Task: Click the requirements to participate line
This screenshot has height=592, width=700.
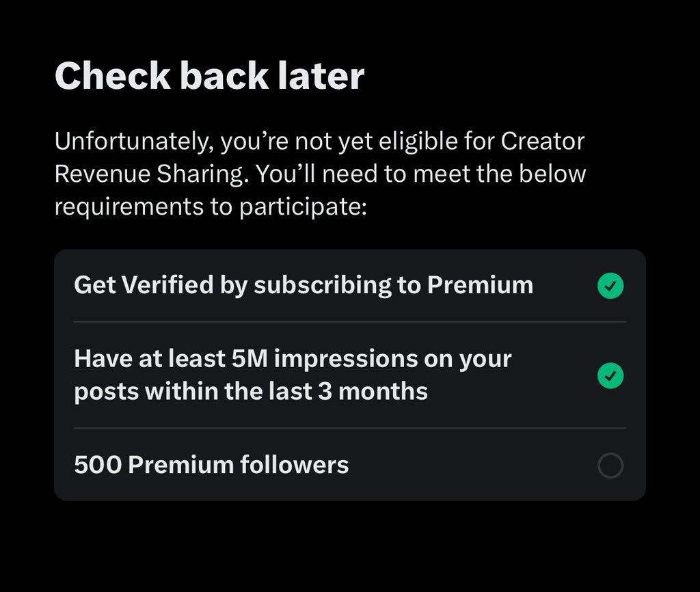Action: (211, 207)
